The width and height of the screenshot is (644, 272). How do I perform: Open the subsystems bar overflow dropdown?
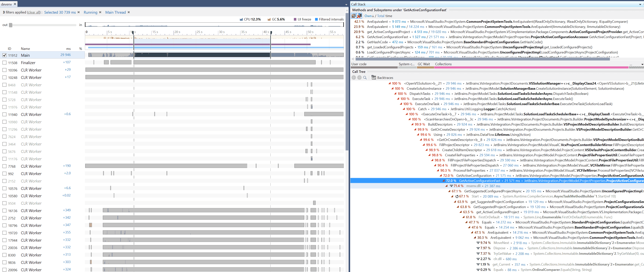point(642,64)
